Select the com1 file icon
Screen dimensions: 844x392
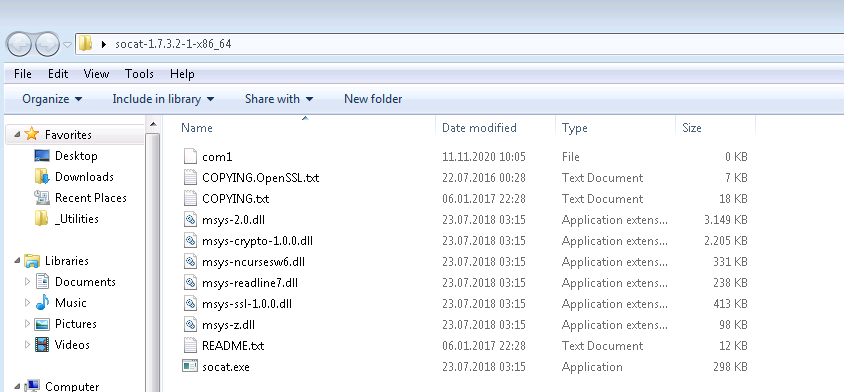(191, 157)
